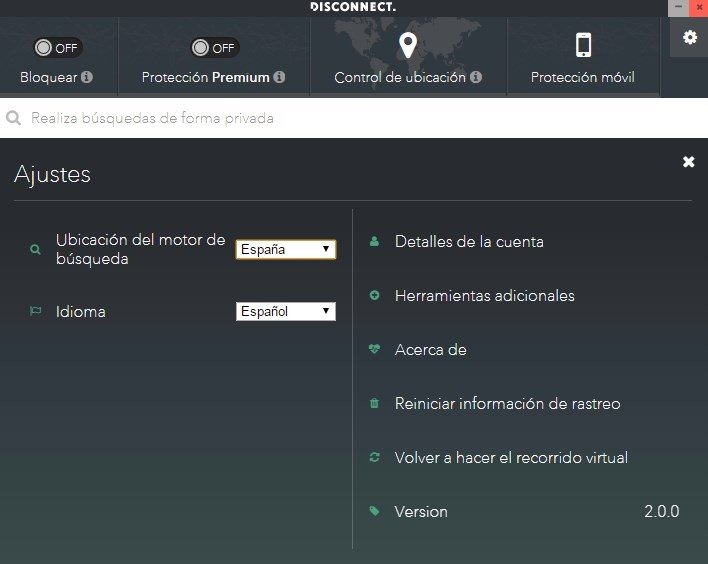Click the location pin icon

point(408,45)
